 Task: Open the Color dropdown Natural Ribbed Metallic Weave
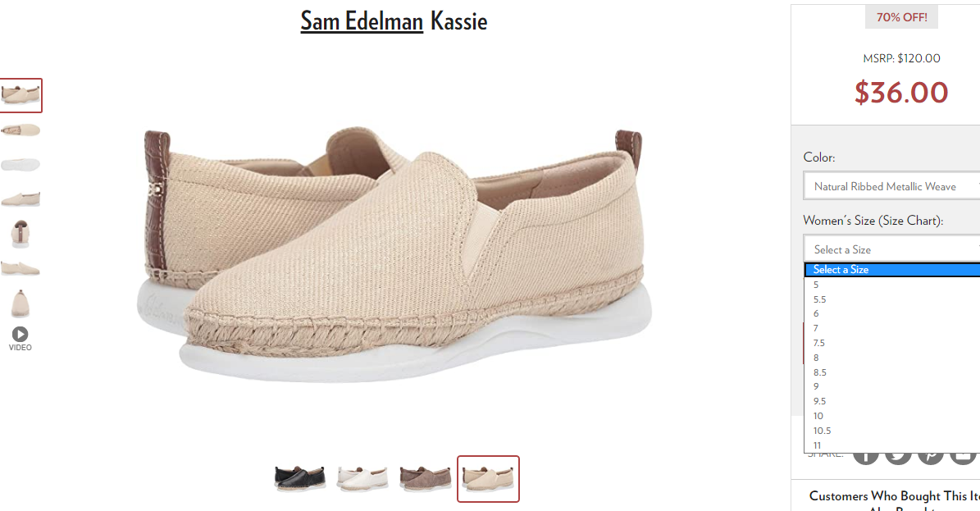coord(892,185)
